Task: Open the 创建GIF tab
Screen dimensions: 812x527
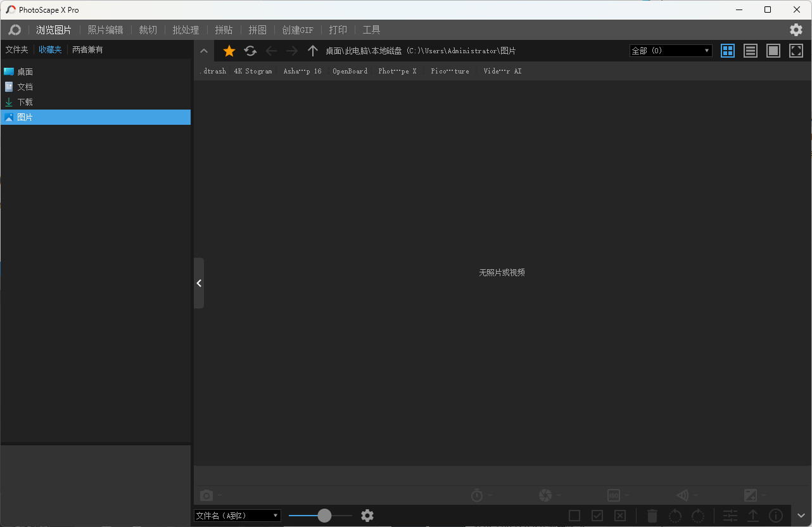Action: 298,30
